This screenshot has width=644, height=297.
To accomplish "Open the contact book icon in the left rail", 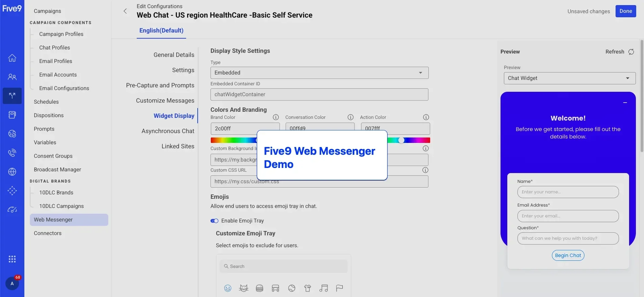I will (12, 115).
